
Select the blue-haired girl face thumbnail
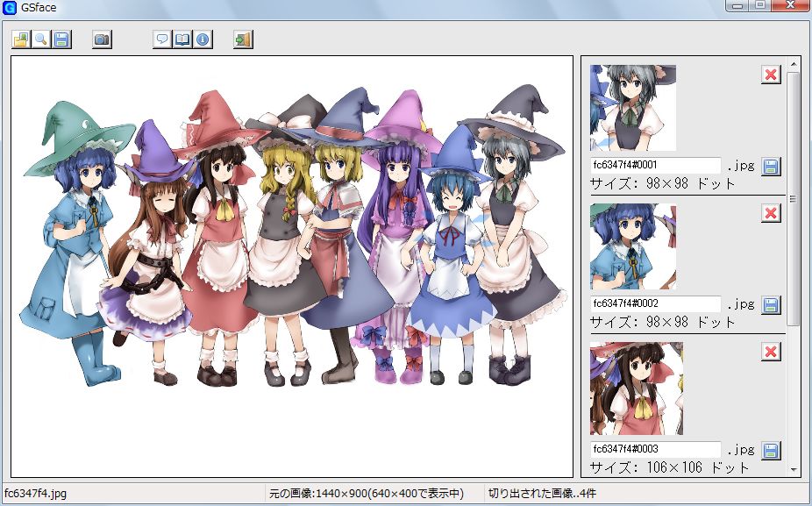pyautogui.click(x=633, y=246)
